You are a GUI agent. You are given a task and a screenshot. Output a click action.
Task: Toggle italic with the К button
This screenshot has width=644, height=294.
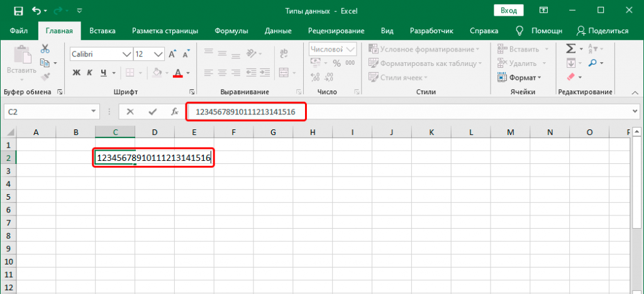(x=91, y=73)
